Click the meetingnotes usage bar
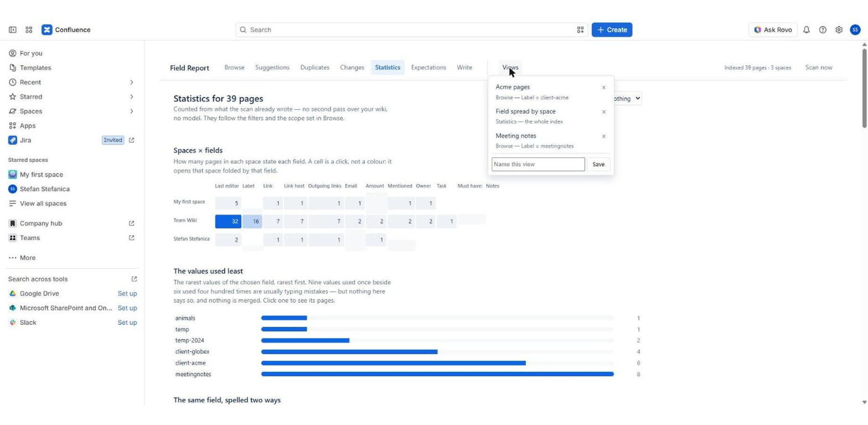Screen dimensions: 868x425 437,374
